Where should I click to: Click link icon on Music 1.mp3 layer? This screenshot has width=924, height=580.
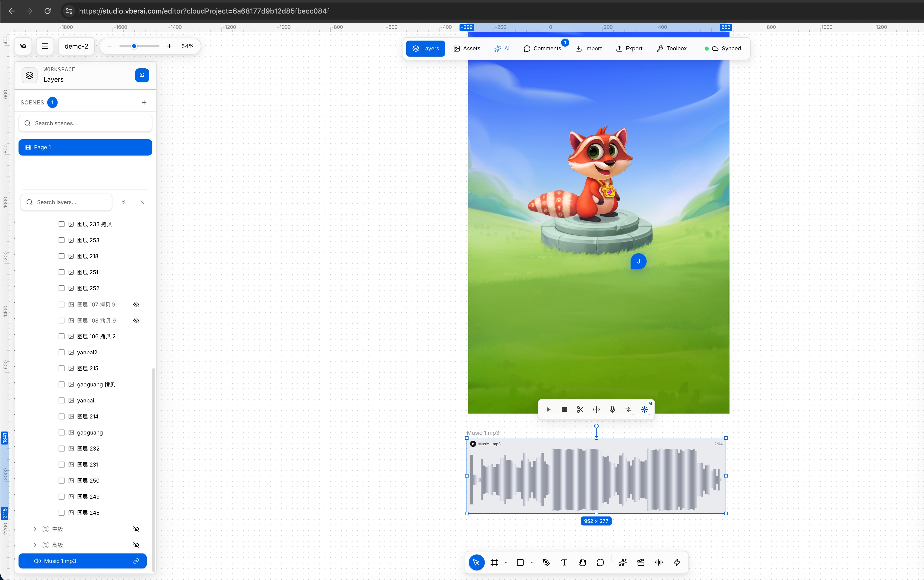pos(136,561)
